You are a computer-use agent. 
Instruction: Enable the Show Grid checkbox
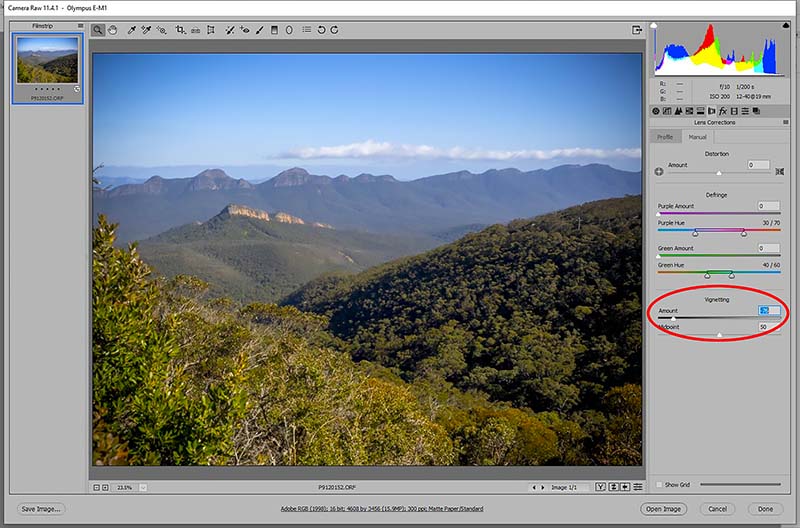(x=659, y=485)
